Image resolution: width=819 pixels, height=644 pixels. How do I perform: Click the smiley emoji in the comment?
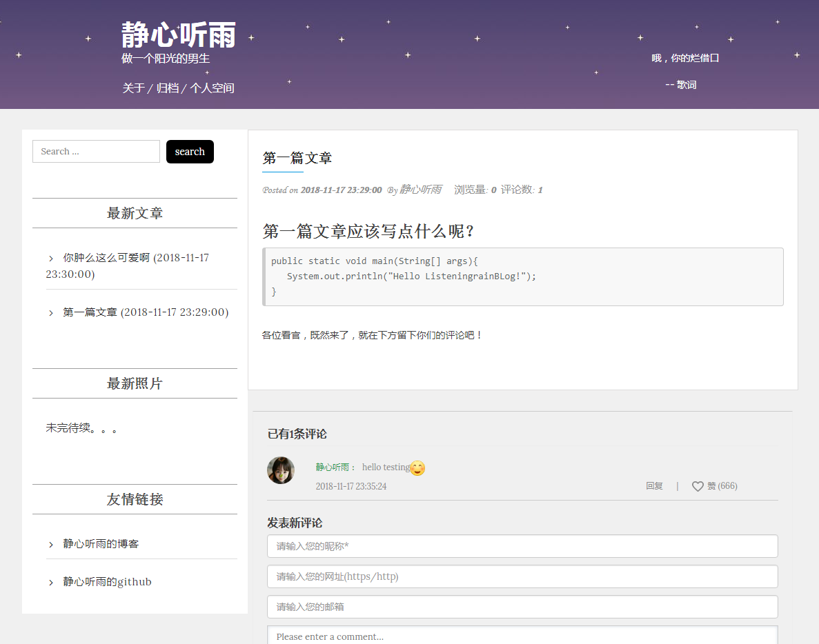(417, 468)
